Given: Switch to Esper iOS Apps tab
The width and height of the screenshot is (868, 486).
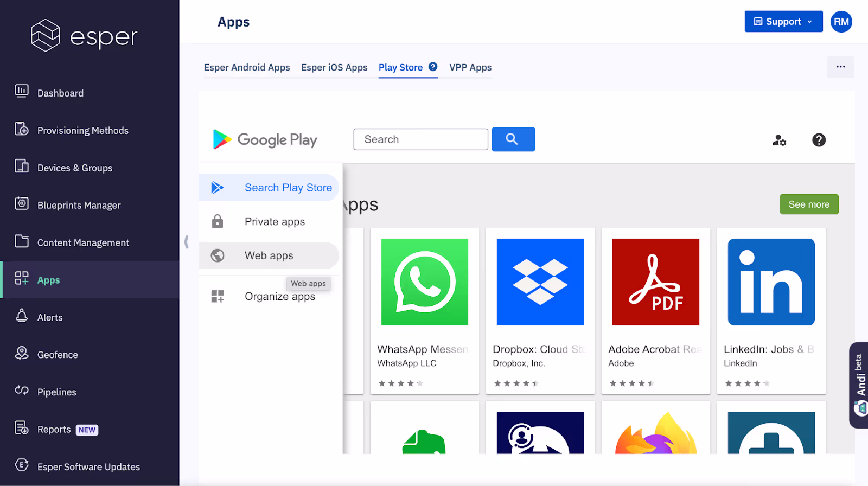Looking at the screenshot, I should coord(334,67).
